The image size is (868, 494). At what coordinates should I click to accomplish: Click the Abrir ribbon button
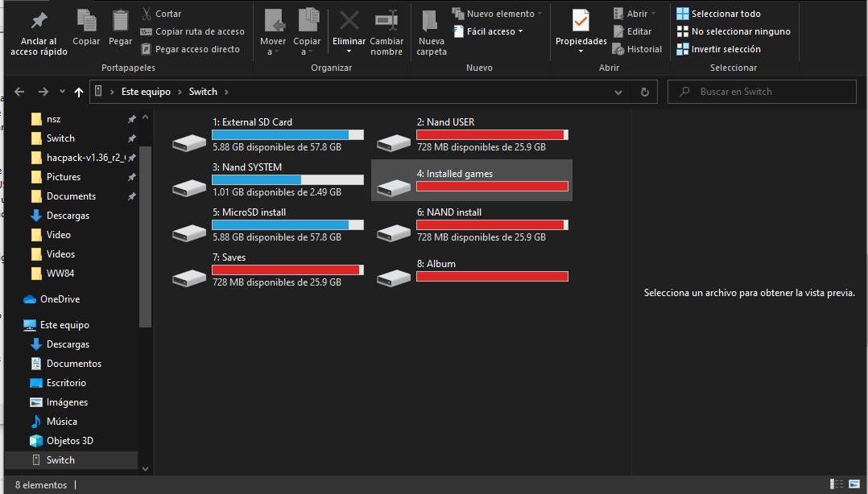pyautogui.click(x=634, y=14)
